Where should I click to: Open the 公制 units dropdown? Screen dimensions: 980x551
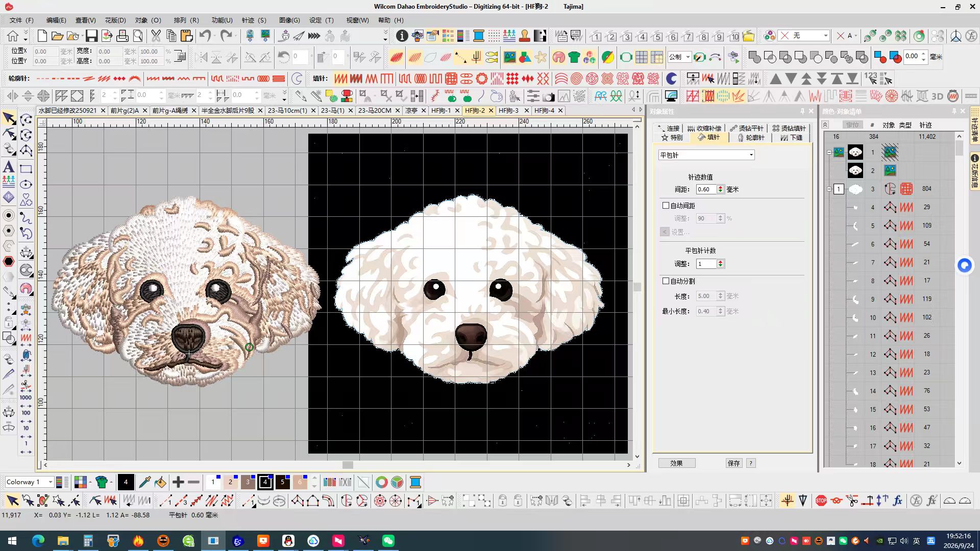pos(679,57)
